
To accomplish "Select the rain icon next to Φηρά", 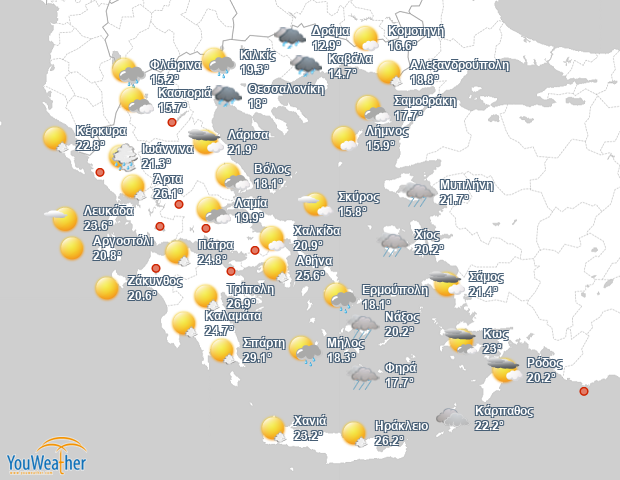I will click(x=364, y=377).
